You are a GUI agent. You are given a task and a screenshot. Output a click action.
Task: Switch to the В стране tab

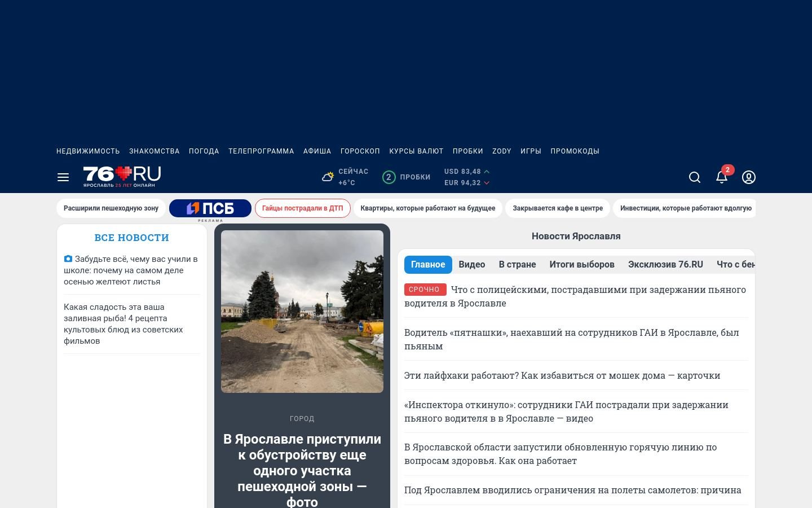click(x=517, y=265)
